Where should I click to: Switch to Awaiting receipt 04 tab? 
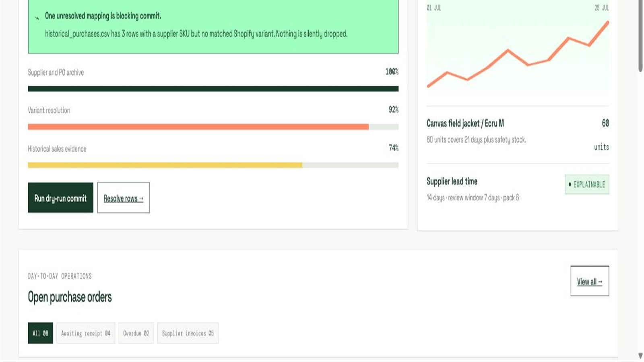pyautogui.click(x=86, y=333)
